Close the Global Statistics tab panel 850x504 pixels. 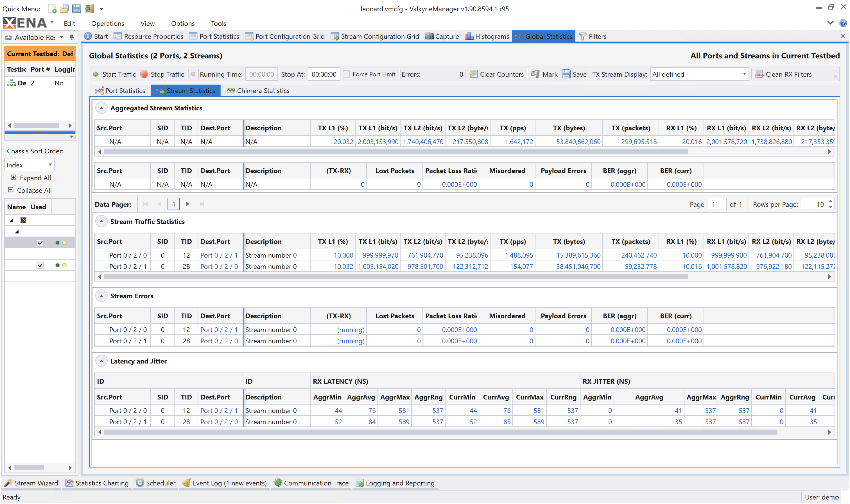point(843,36)
